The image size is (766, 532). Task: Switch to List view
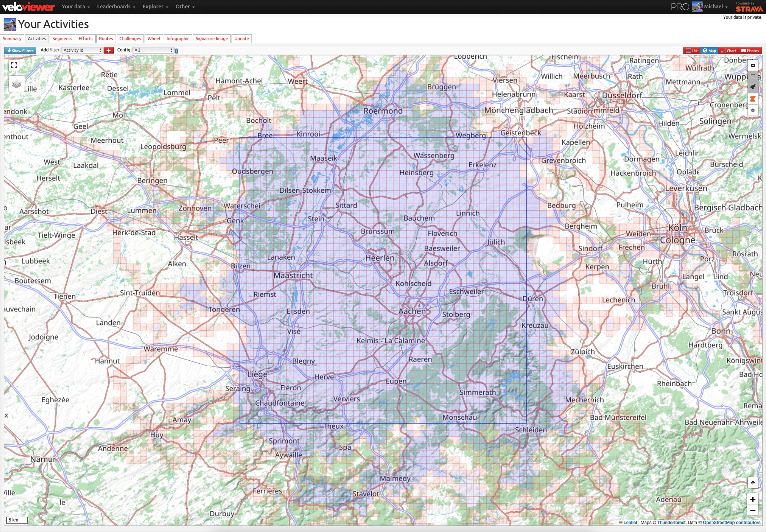point(692,51)
